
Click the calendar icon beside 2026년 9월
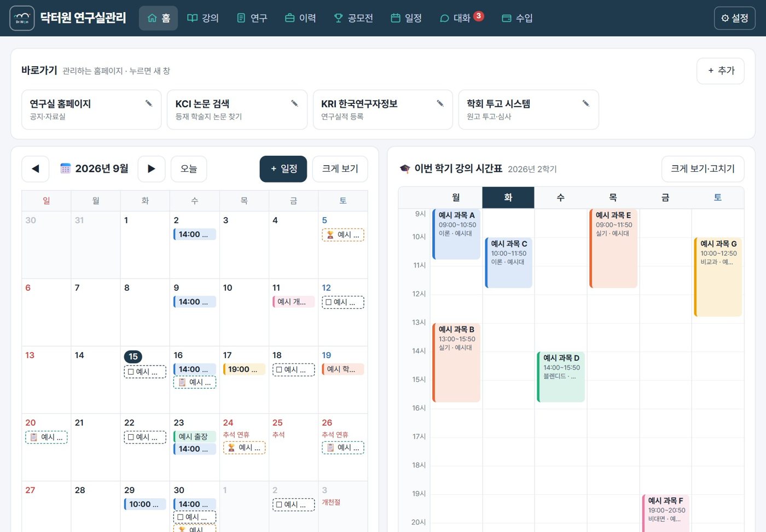66,168
